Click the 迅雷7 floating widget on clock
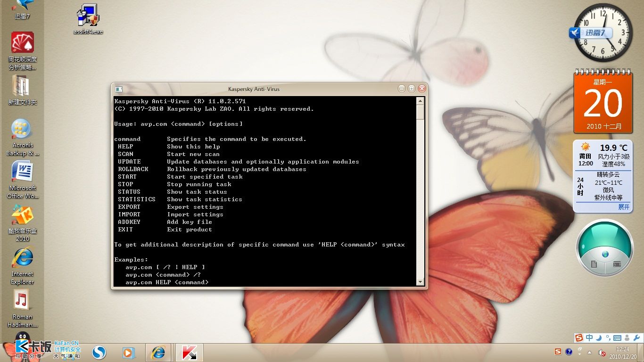The height and width of the screenshot is (362, 644). pyautogui.click(x=591, y=33)
